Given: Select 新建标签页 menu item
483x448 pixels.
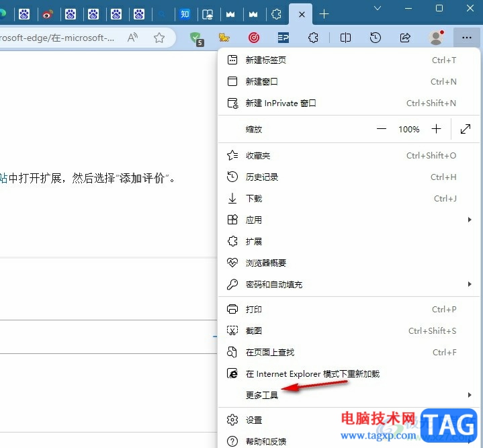Looking at the screenshot, I should pyautogui.click(x=349, y=60).
